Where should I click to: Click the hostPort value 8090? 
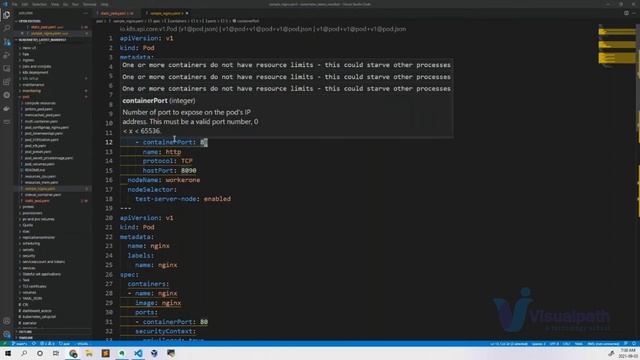point(189,171)
